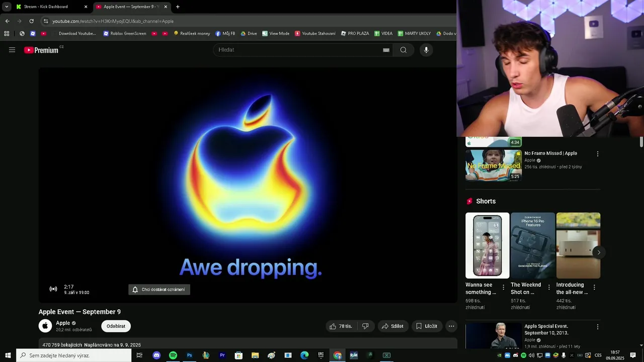Screen dimensions: 644x362
Task: Click the page vertical scrollbar
Action: click(x=641, y=142)
